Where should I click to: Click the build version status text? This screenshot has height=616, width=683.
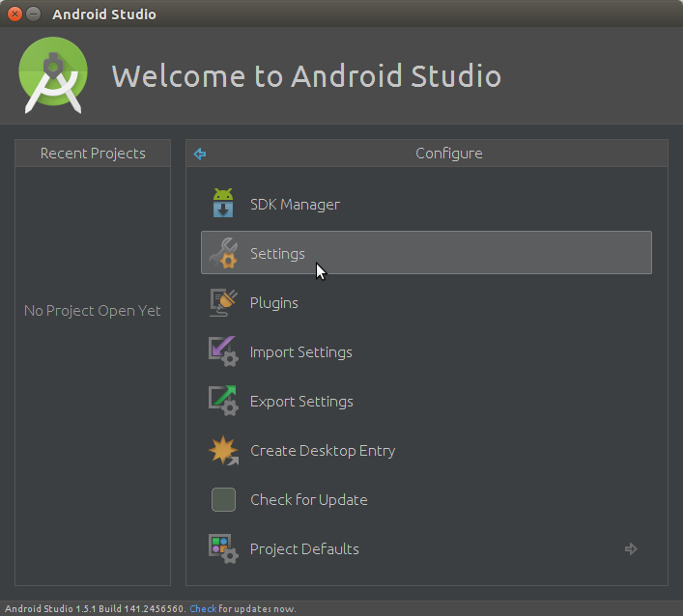96,608
